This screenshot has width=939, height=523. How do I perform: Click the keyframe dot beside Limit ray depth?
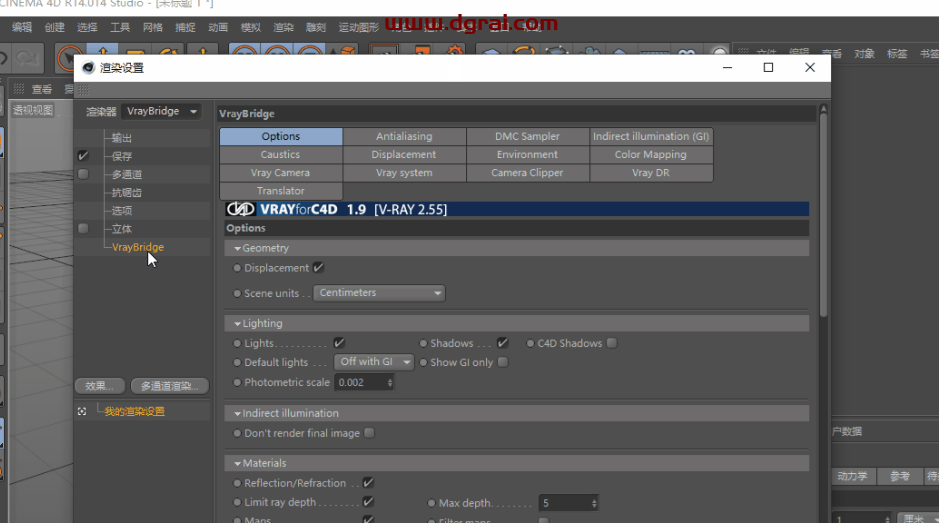pos(237,503)
